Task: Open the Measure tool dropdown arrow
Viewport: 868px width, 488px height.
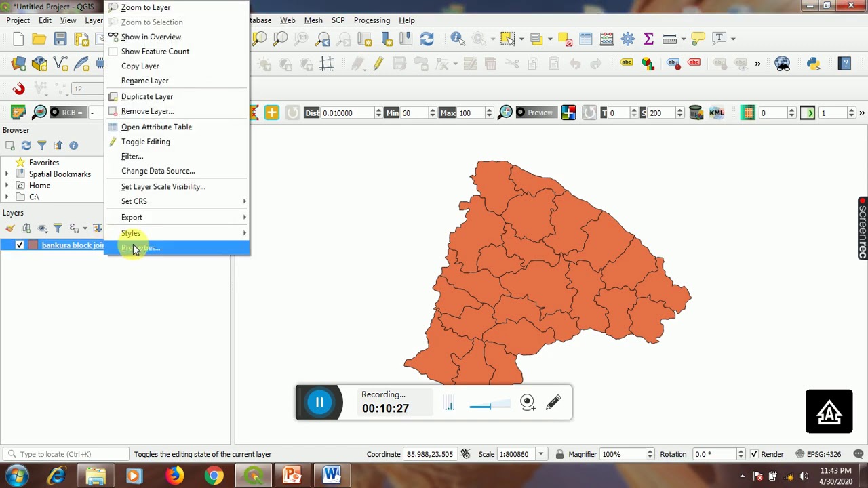Action: pyautogui.click(x=683, y=39)
